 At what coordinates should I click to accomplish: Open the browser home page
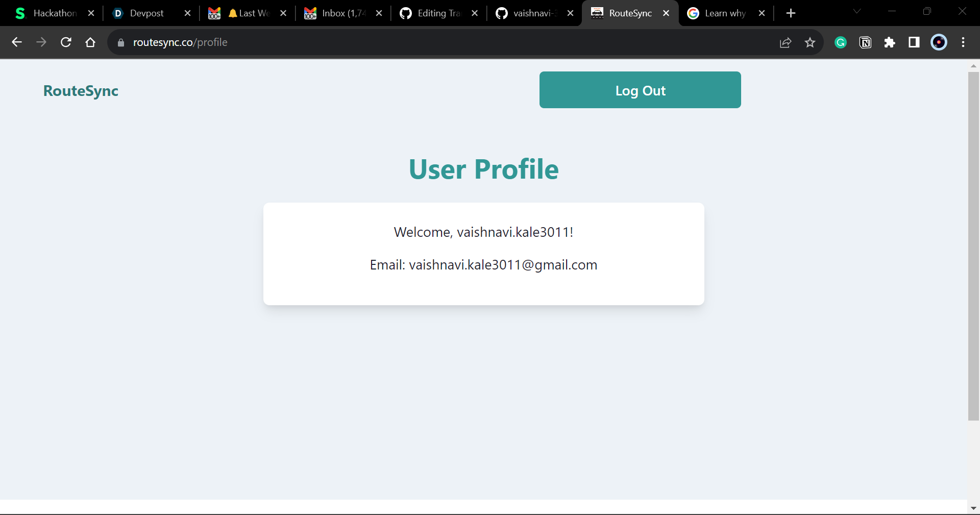click(x=90, y=42)
